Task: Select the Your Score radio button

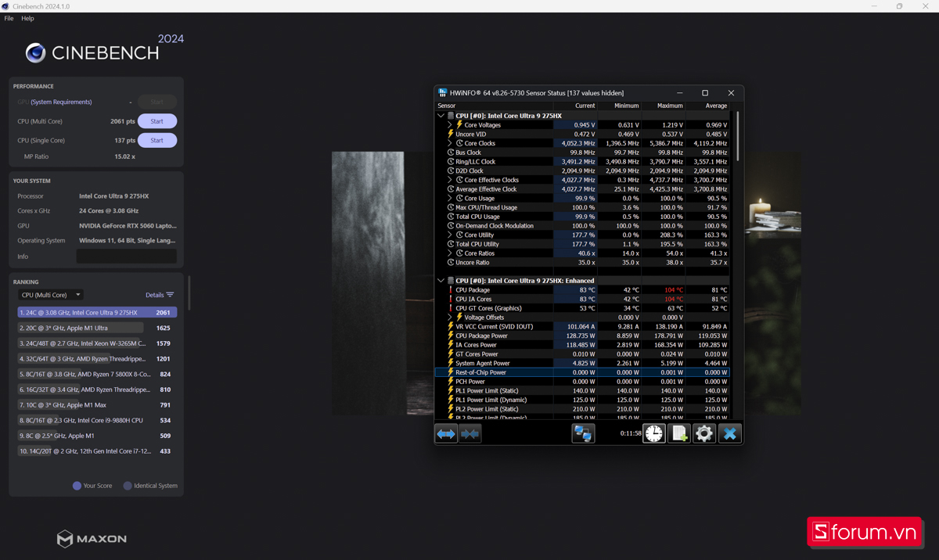Action: tap(76, 485)
